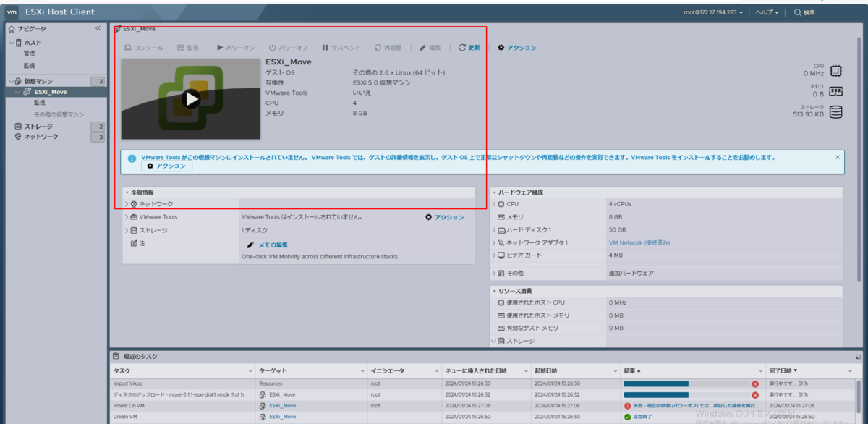Screen dimensions: 868x424
Task: Select ESXi_Move VM in the navigator
Action: point(51,92)
